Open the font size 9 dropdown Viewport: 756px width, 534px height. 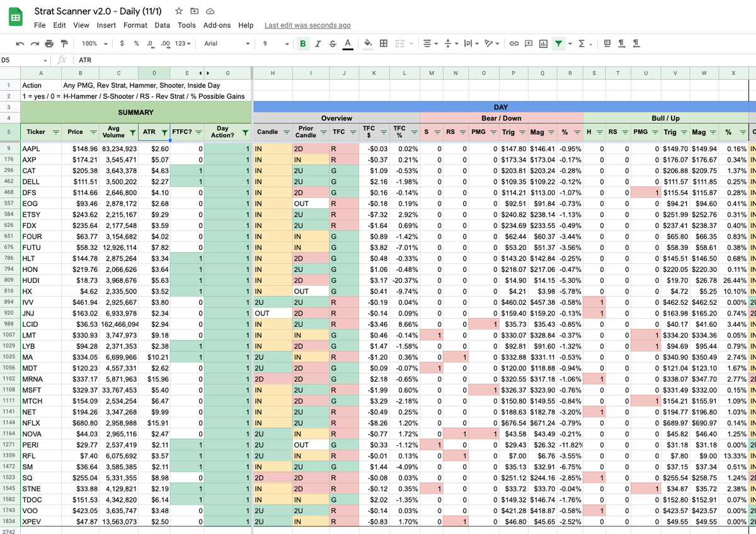276,43
